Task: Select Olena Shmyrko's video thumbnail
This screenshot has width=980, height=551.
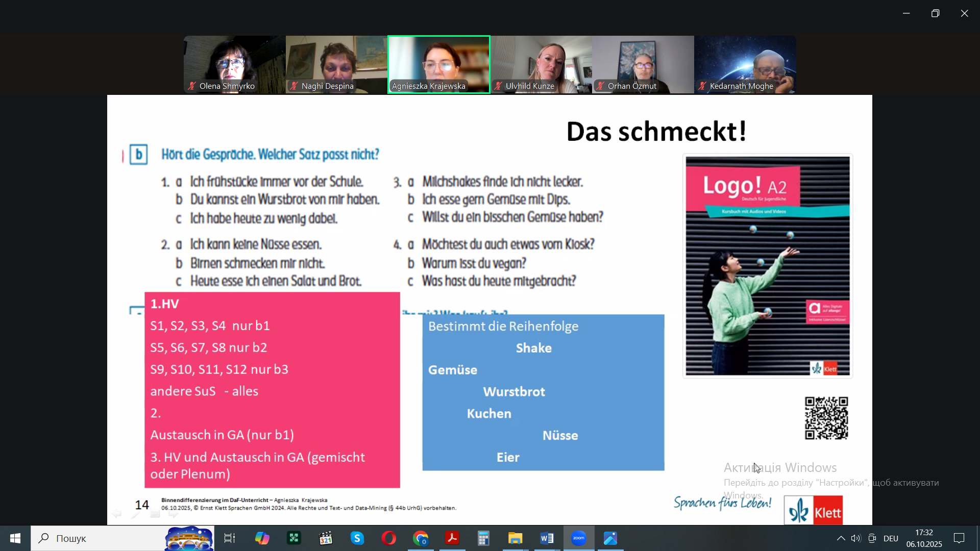Action: (234, 64)
